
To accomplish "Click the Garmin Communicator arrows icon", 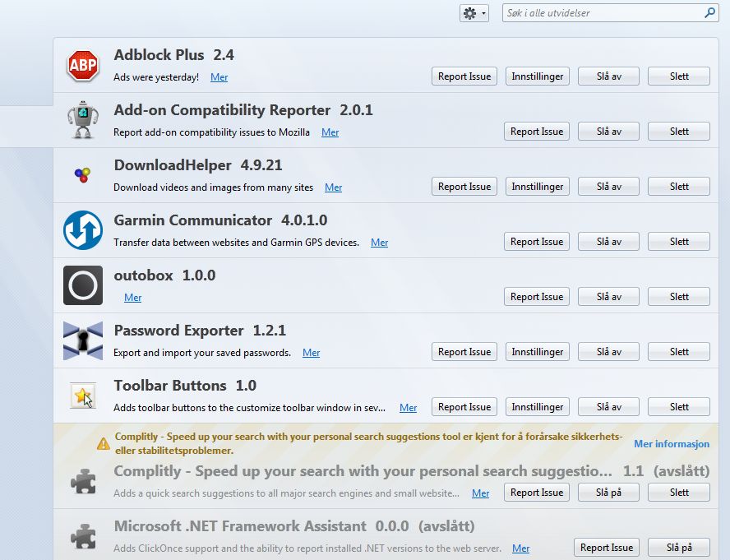I will click(x=83, y=230).
